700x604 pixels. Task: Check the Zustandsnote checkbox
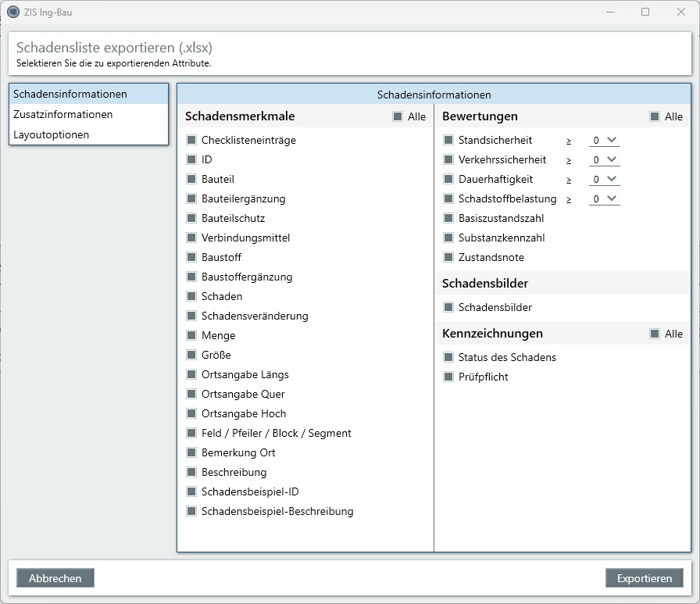tap(448, 258)
